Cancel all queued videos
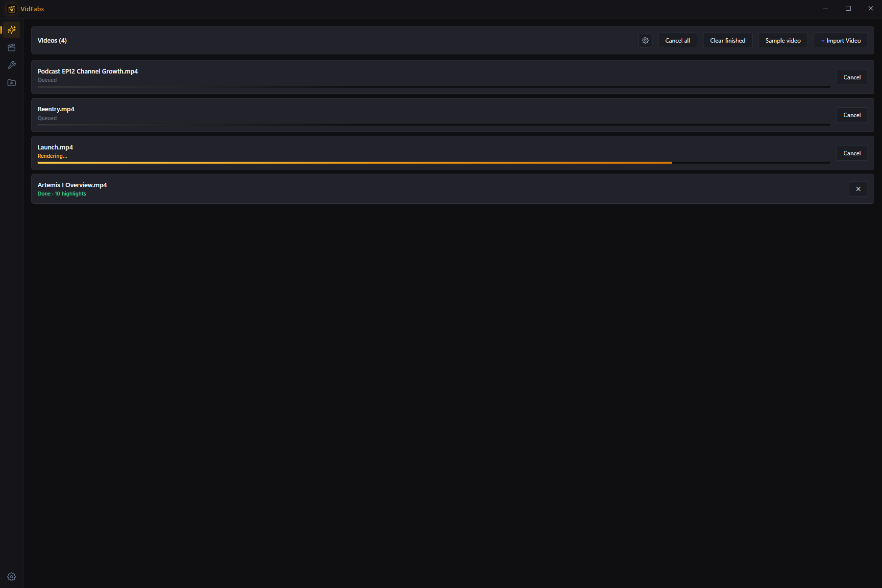This screenshot has height=588, width=882. tap(677, 41)
